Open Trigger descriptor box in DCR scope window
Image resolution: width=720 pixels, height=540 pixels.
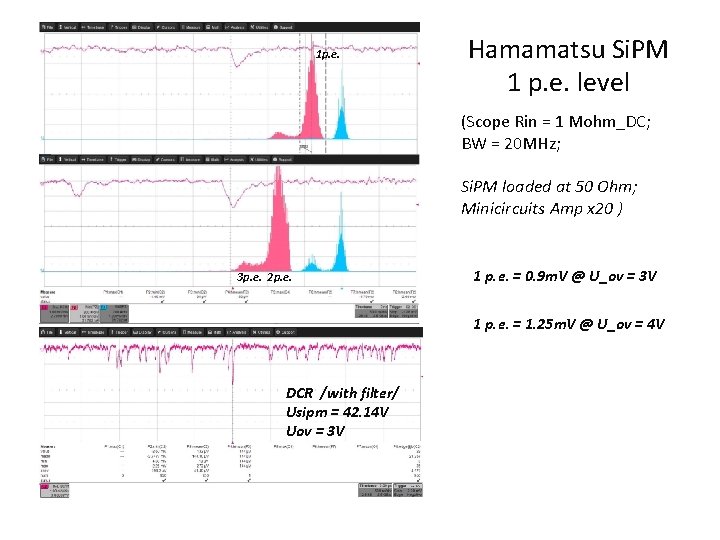407,490
